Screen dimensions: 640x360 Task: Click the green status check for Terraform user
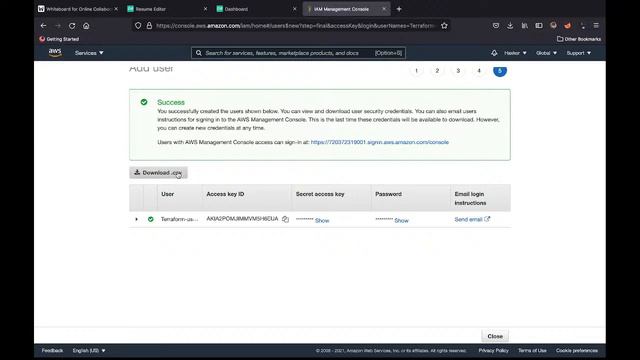(x=151, y=219)
